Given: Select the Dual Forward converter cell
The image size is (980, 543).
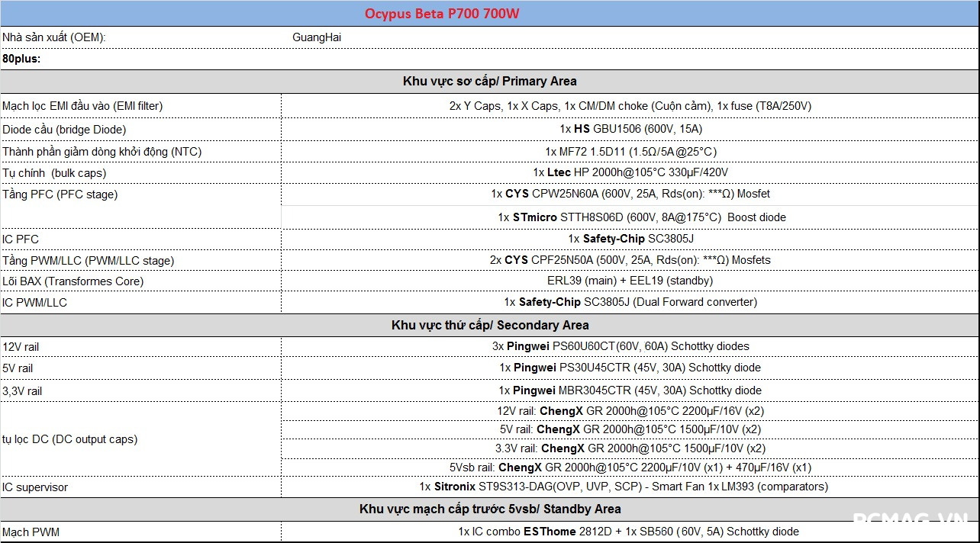Looking at the screenshot, I should (630, 302).
